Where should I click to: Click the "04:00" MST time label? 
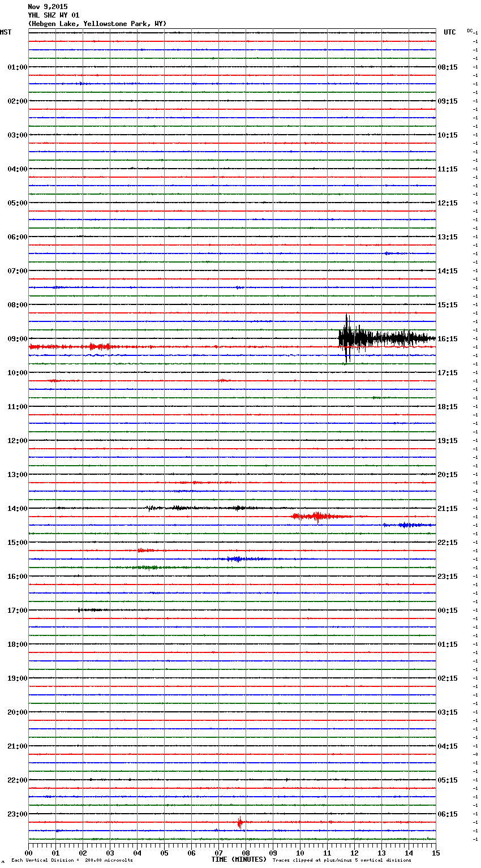18,169
